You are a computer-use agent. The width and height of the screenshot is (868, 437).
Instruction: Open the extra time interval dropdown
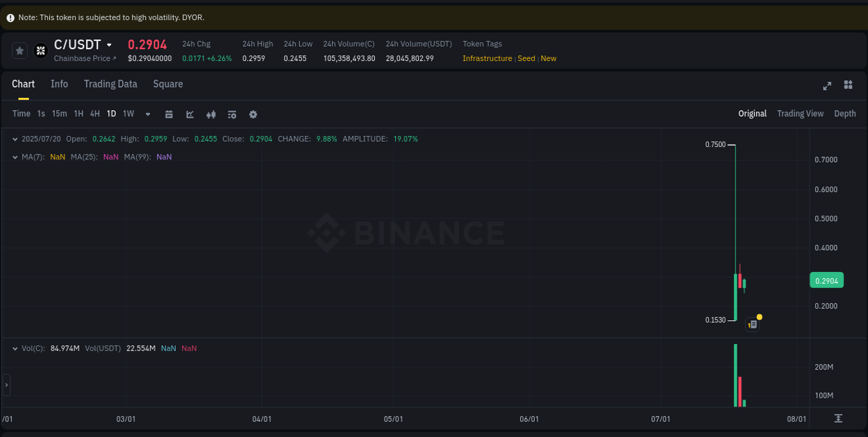tap(147, 114)
